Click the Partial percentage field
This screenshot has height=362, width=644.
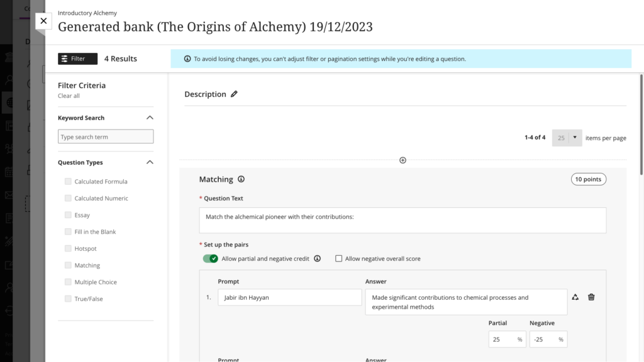508,339
